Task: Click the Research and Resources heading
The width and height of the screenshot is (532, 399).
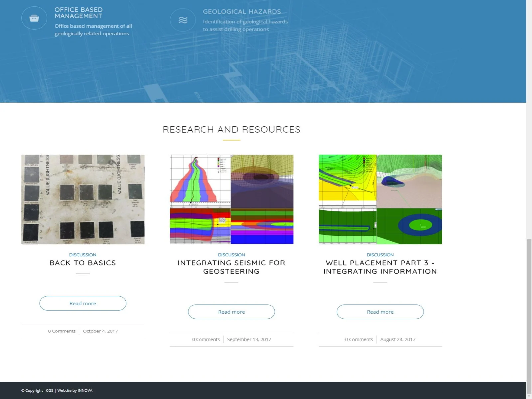Action: tap(231, 129)
